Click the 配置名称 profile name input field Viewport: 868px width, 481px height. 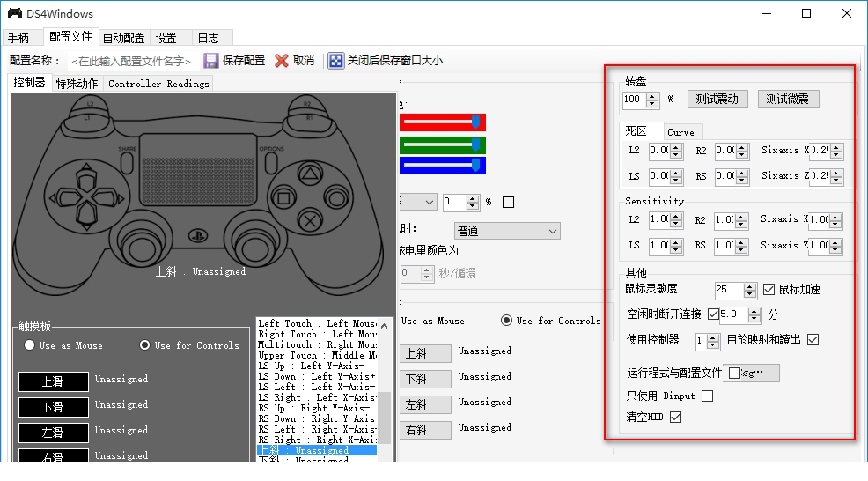(131, 61)
